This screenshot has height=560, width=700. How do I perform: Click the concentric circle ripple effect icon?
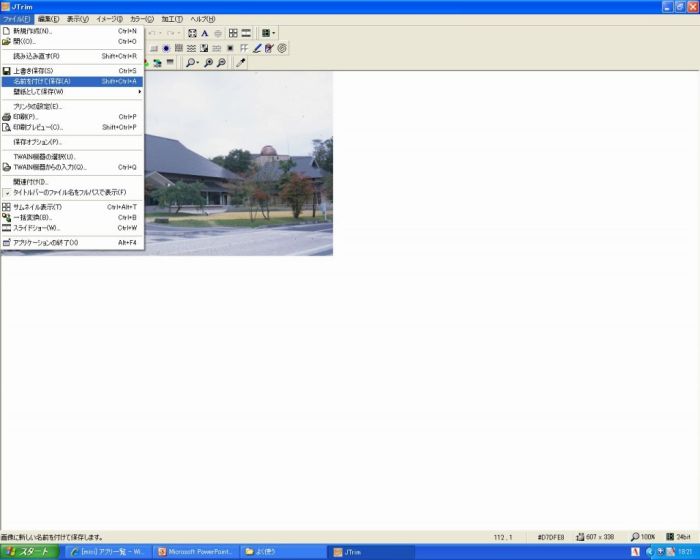pos(283,48)
